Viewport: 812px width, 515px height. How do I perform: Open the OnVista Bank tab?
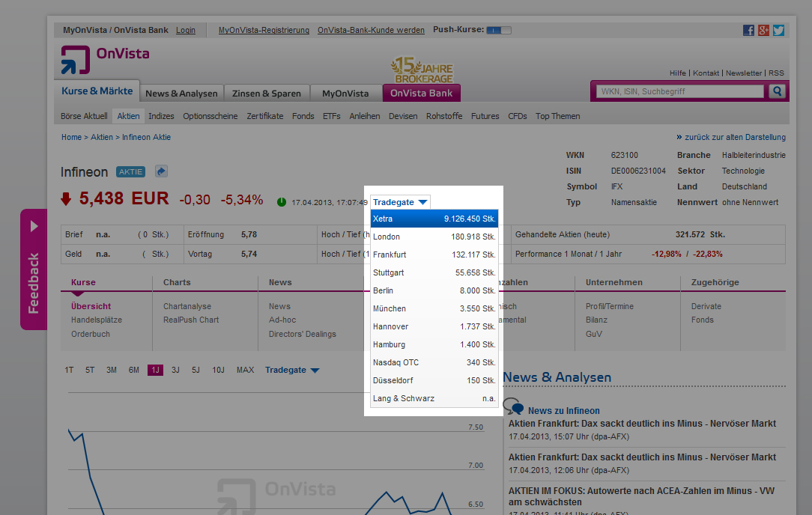tap(422, 93)
